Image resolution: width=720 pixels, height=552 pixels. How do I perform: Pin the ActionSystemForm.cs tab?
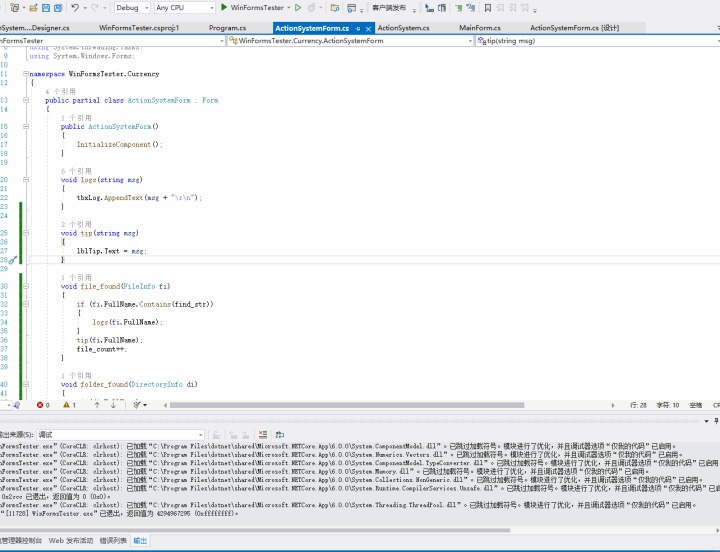pyautogui.click(x=358, y=28)
